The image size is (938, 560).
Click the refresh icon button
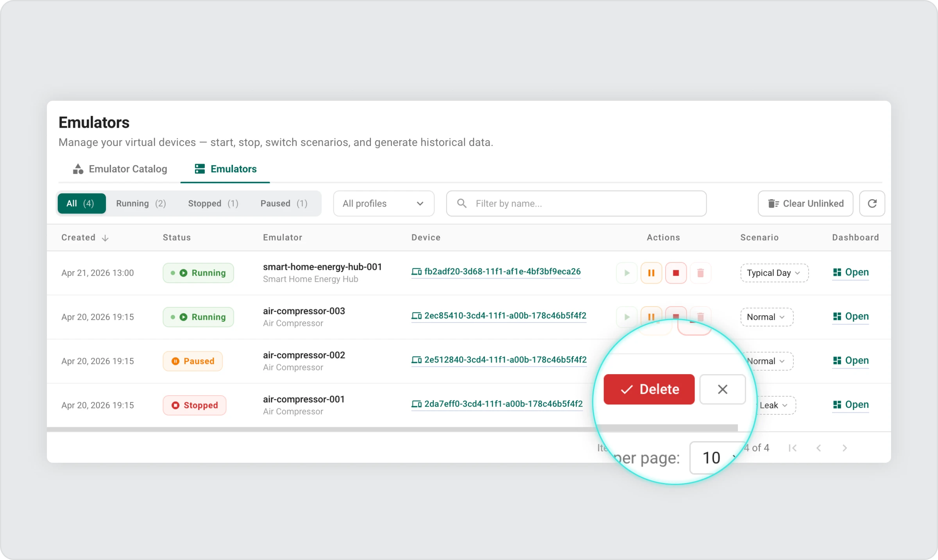pos(872,203)
